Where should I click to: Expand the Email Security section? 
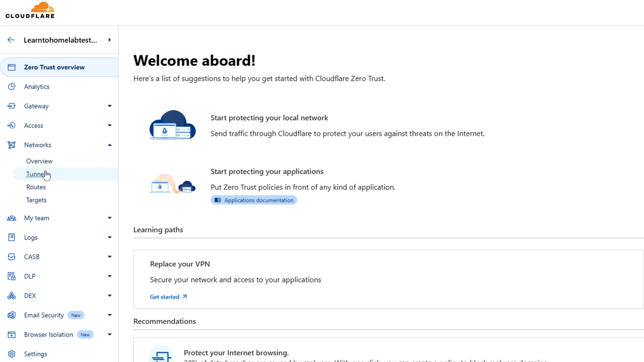[110, 315]
